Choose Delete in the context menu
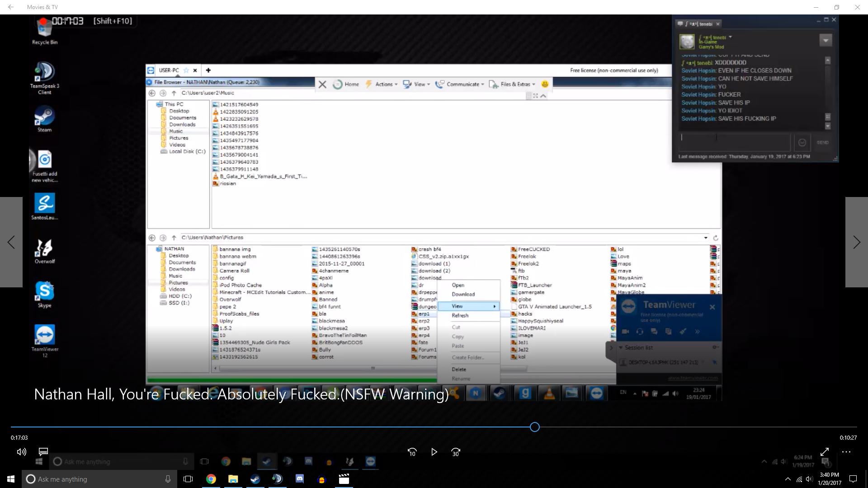 (x=458, y=369)
